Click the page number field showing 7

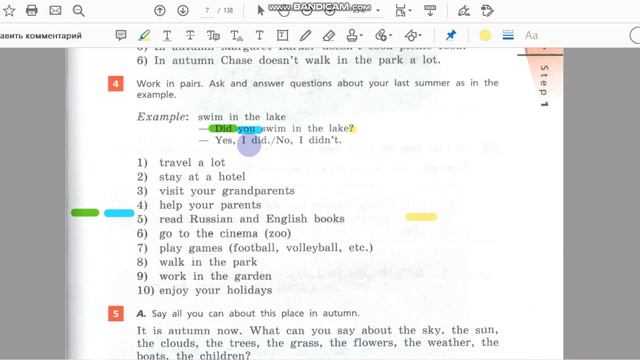click(207, 11)
